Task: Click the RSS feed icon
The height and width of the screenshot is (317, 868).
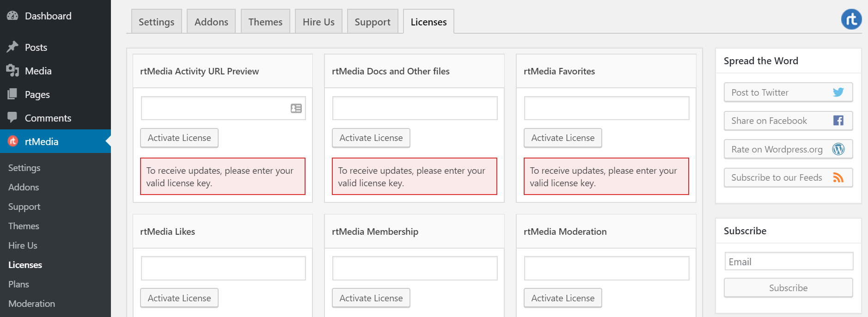Action: (838, 177)
